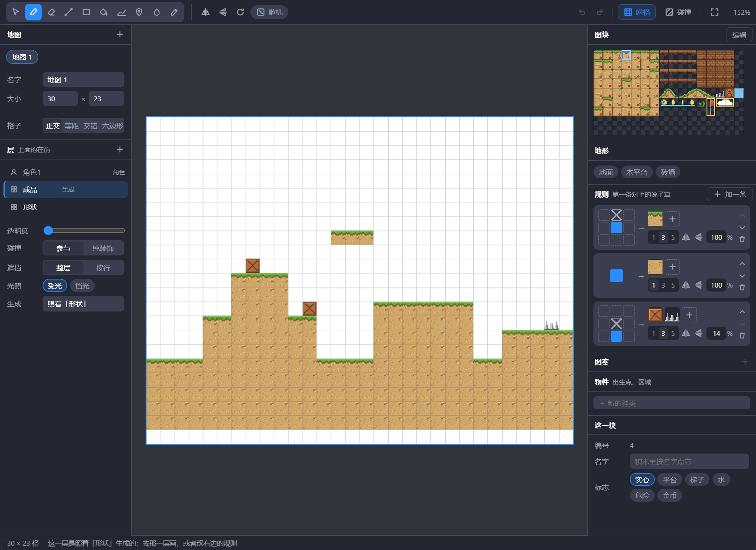Flip vertically using the toolbar icon
756x550 pixels.
tap(223, 12)
